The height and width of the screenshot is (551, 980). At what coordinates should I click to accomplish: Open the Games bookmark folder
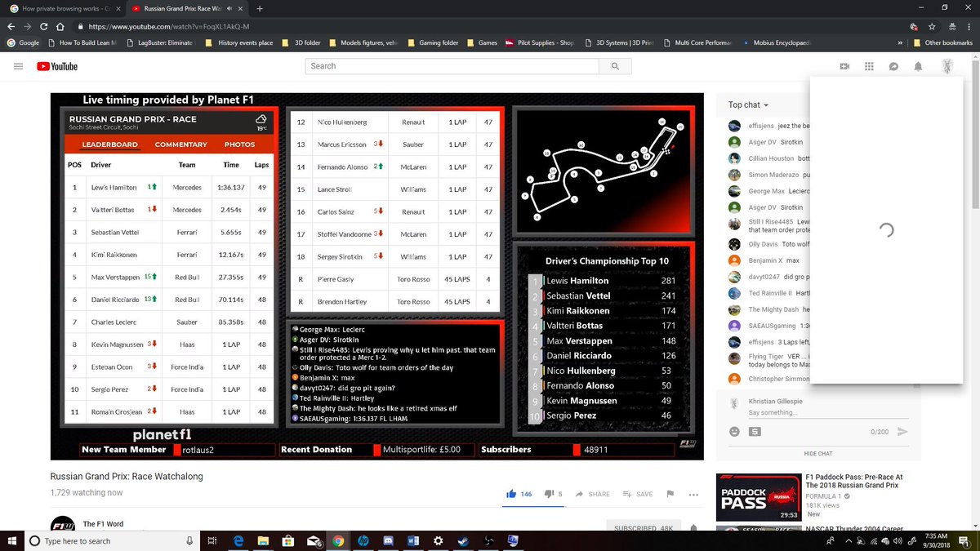[x=481, y=42]
